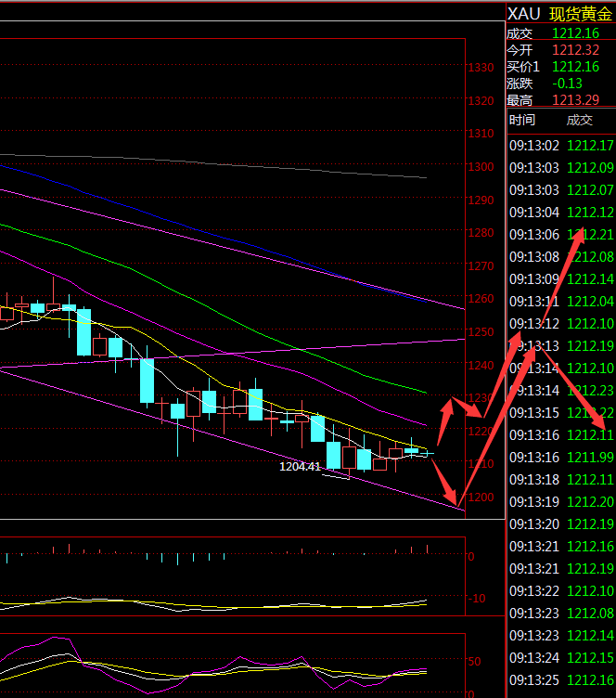Select the 涨跌 change value -0.13

click(x=567, y=84)
